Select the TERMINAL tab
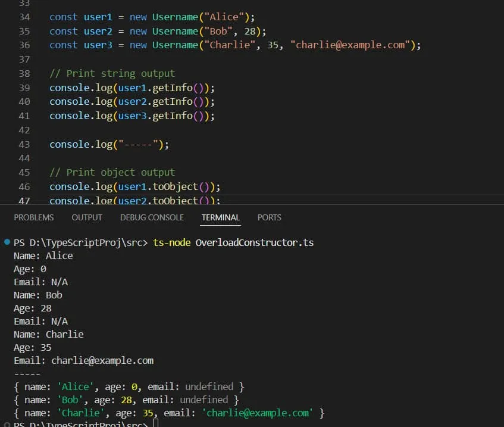The image size is (504, 427). (221, 217)
